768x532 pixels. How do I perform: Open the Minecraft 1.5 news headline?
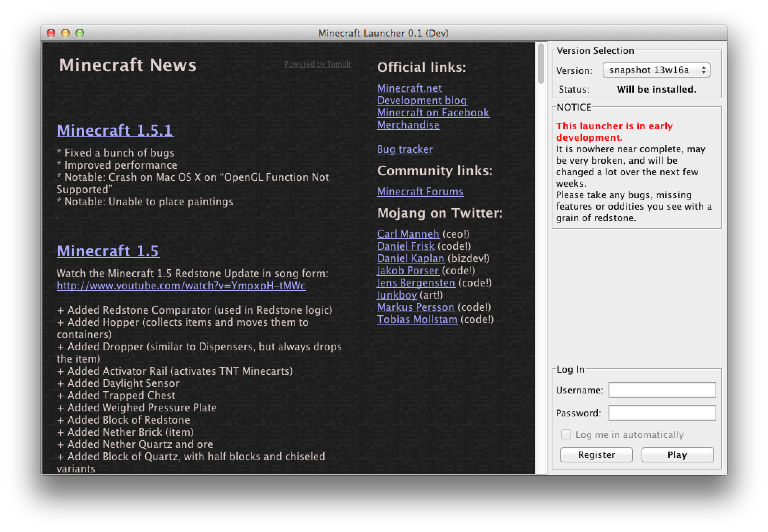pyautogui.click(x=108, y=251)
